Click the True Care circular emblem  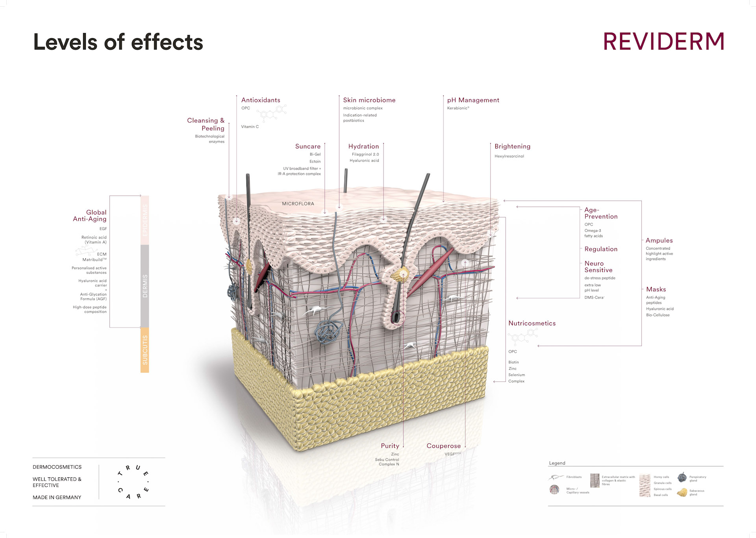coord(133,482)
